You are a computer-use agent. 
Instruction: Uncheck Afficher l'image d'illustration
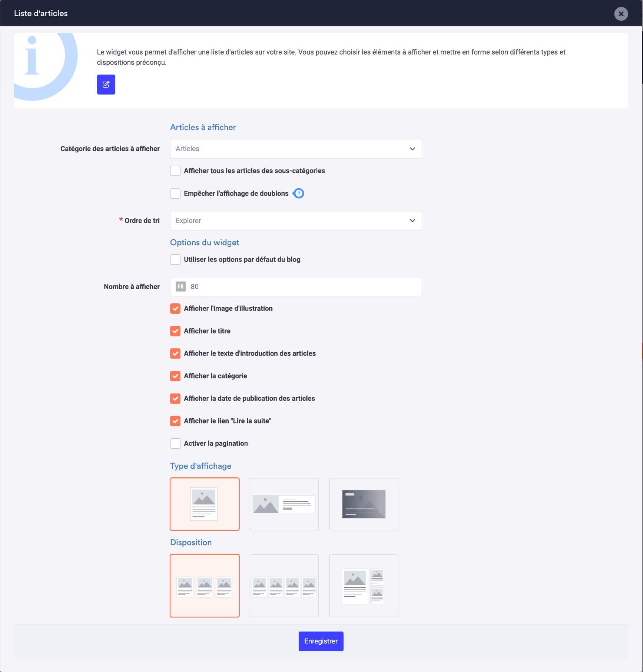(175, 309)
